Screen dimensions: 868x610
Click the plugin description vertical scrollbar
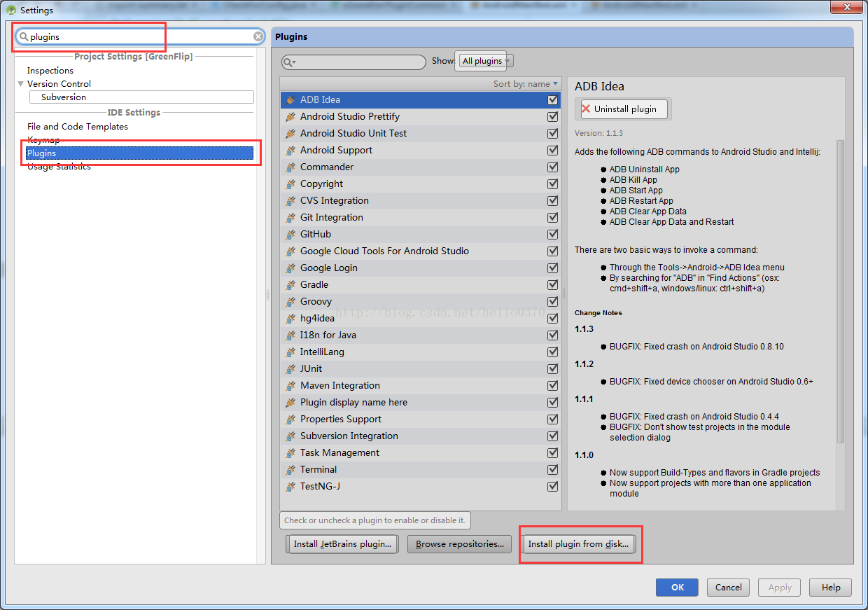841,291
